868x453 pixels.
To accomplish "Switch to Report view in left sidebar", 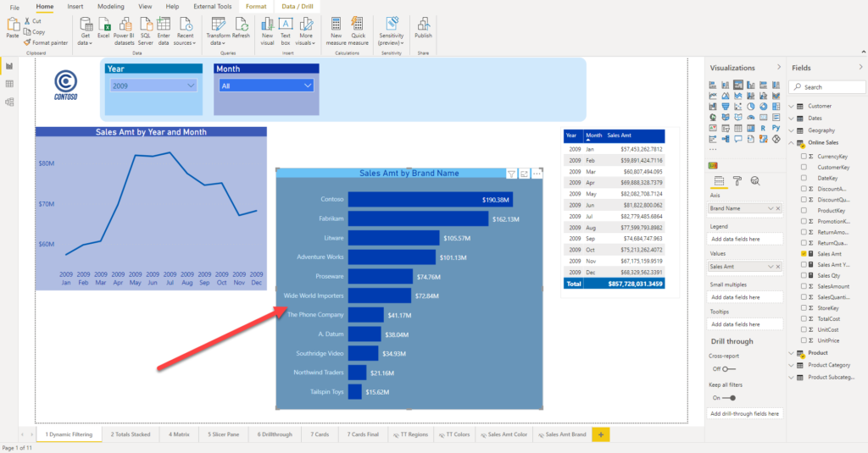I will [9, 66].
